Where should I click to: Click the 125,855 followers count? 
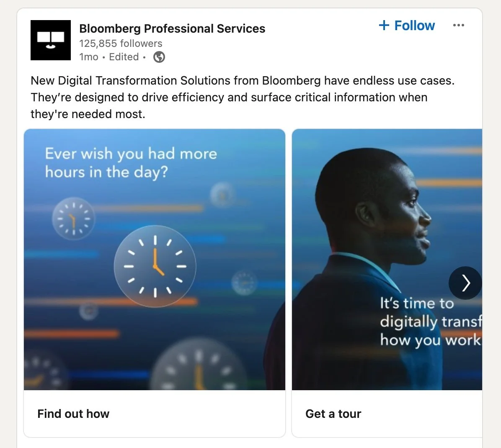click(121, 43)
